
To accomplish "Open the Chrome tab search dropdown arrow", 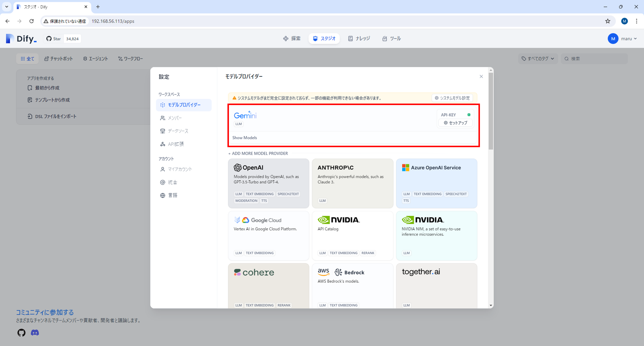I will [7, 7].
